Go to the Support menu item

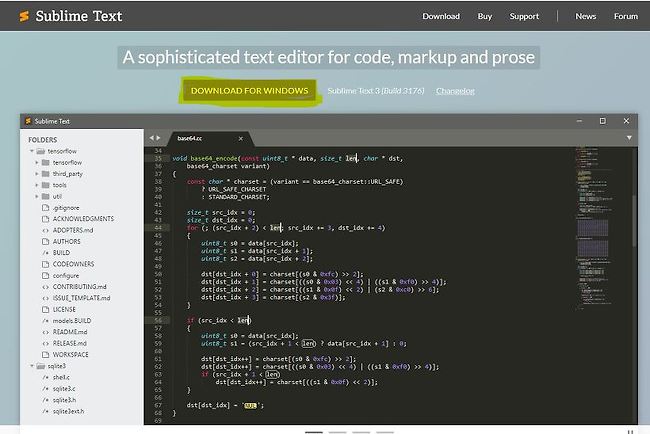pos(523,16)
